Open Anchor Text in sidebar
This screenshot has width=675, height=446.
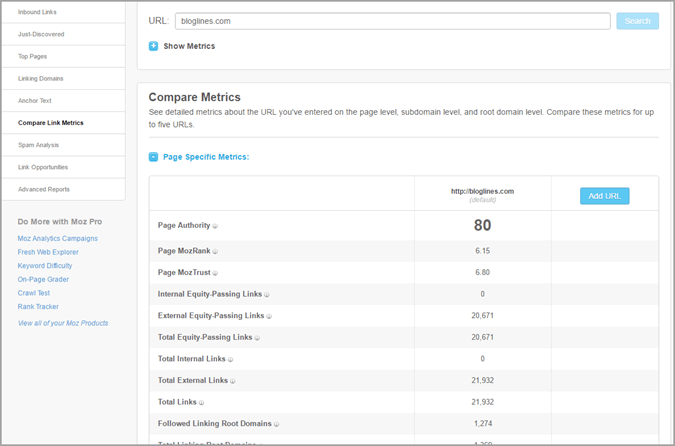pos(64,101)
